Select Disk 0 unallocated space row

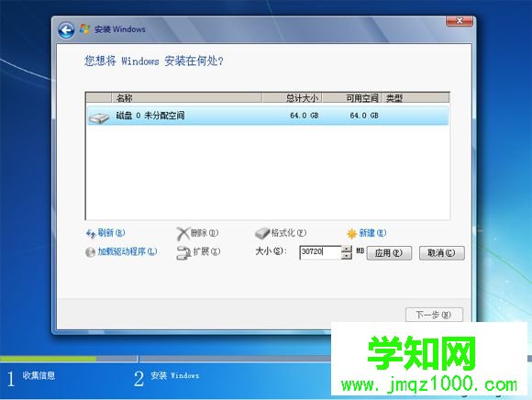[268, 116]
